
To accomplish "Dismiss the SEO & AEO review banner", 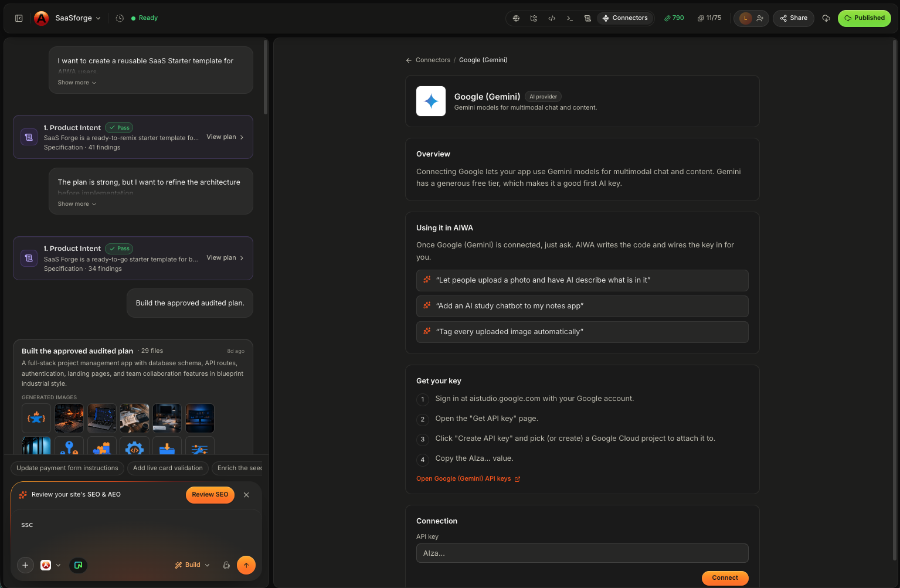I will click(246, 495).
